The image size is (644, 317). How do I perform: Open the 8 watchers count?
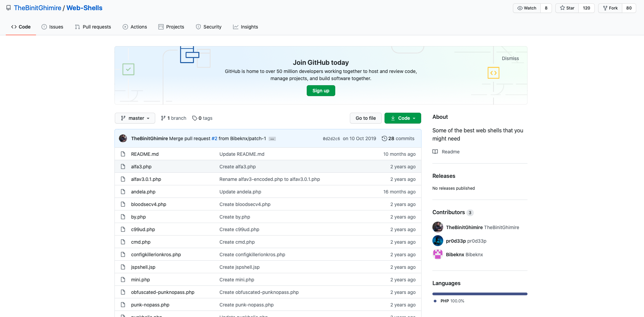[x=546, y=8]
